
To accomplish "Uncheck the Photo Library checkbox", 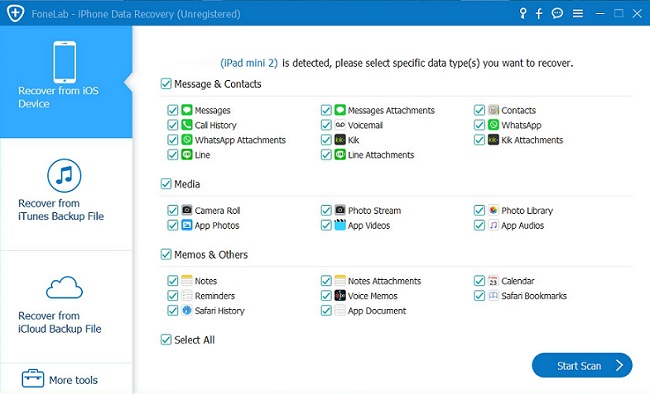I will pyautogui.click(x=480, y=210).
